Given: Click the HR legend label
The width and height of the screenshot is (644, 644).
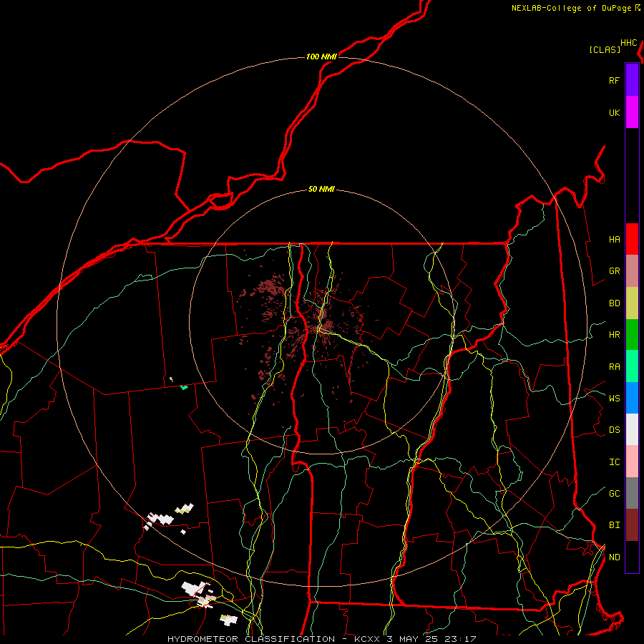Looking at the screenshot, I should [x=614, y=335].
